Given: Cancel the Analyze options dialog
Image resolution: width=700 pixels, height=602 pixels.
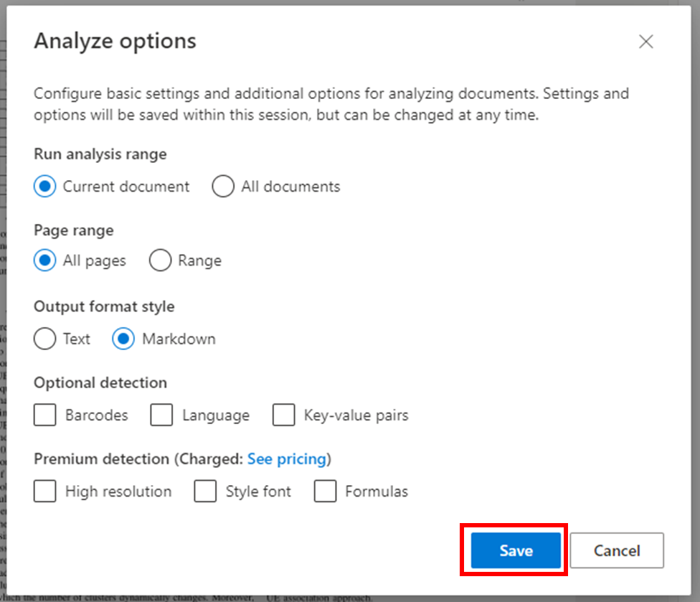Looking at the screenshot, I should [x=617, y=550].
